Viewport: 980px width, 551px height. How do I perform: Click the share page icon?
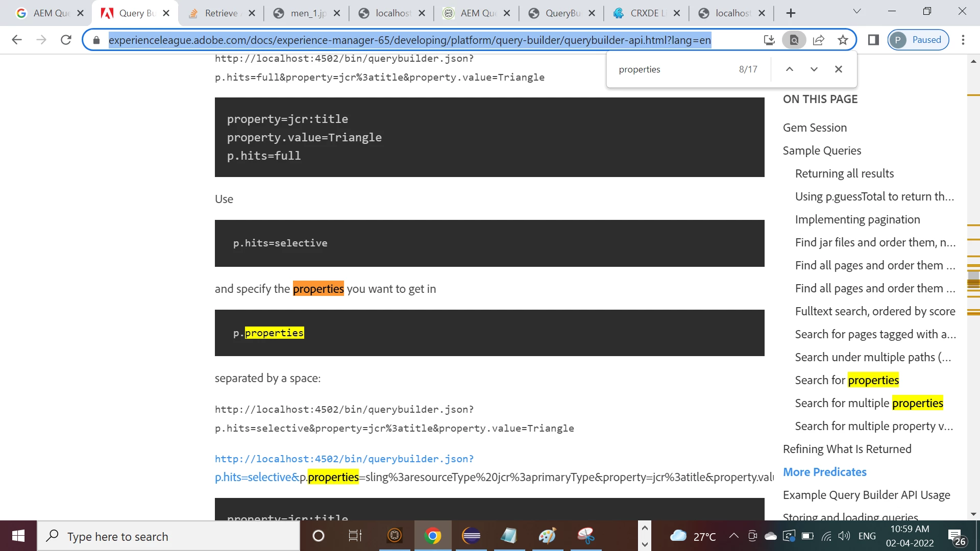click(x=818, y=40)
